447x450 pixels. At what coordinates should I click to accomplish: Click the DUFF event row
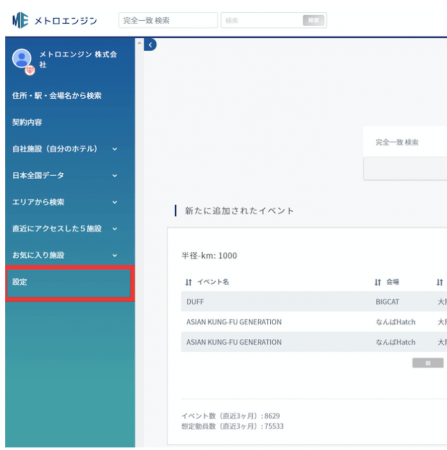click(x=314, y=302)
